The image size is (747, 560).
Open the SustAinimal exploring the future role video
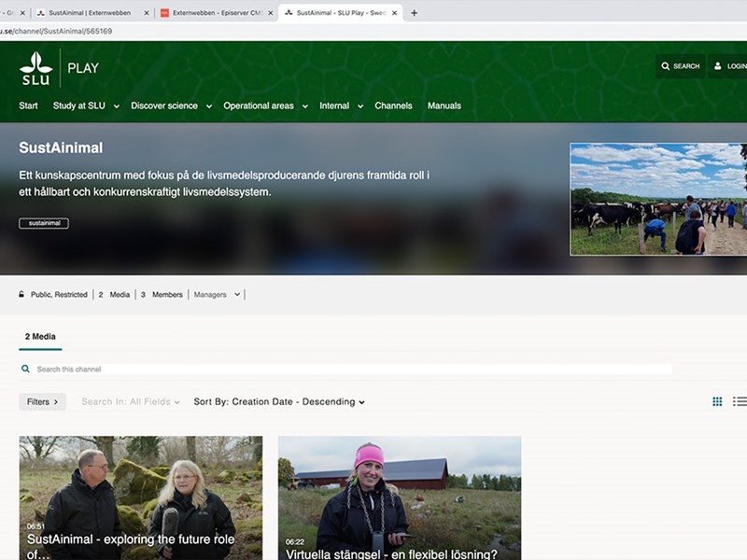141,497
